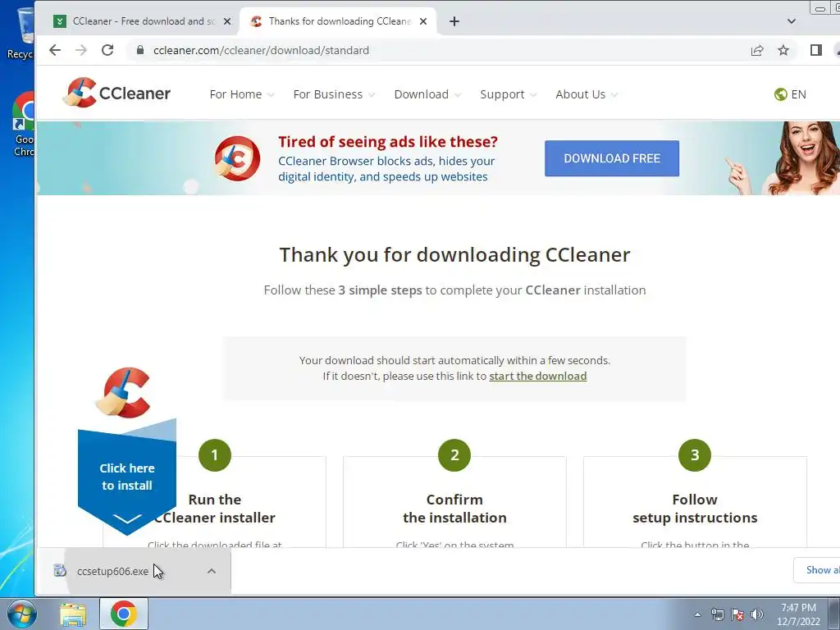This screenshot has height=630, width=840.
Task: Click Chrome icon in taskbar
Action: (x=124, y=614)
